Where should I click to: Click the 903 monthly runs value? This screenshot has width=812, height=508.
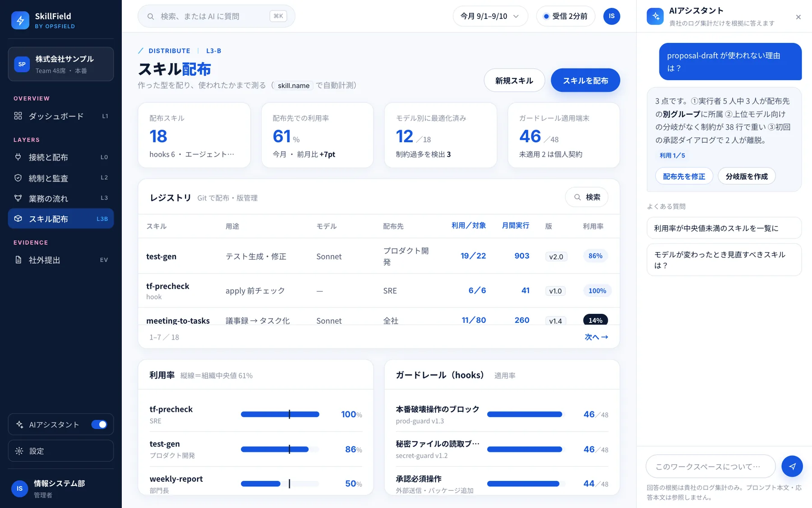522,256
